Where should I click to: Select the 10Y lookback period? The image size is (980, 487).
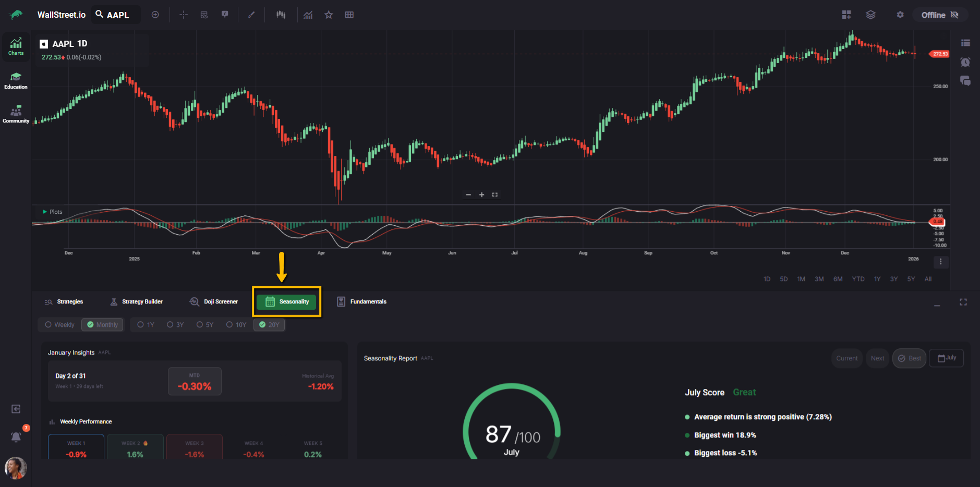point(236,325)
